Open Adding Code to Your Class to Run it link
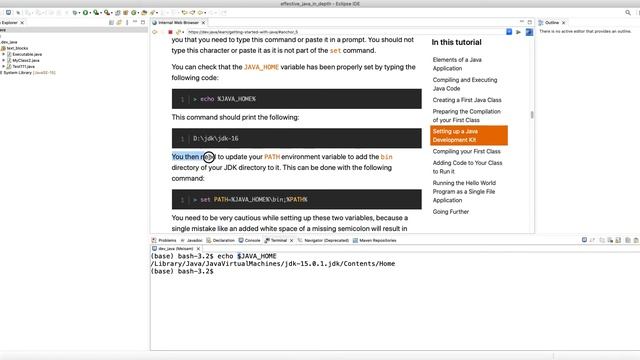 click(x=467, y=167)
